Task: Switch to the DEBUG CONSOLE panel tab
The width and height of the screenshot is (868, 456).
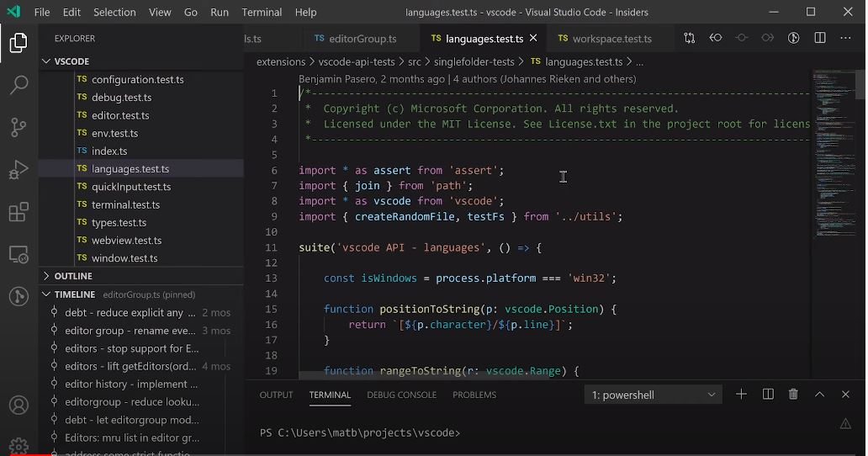Action: 401,395
